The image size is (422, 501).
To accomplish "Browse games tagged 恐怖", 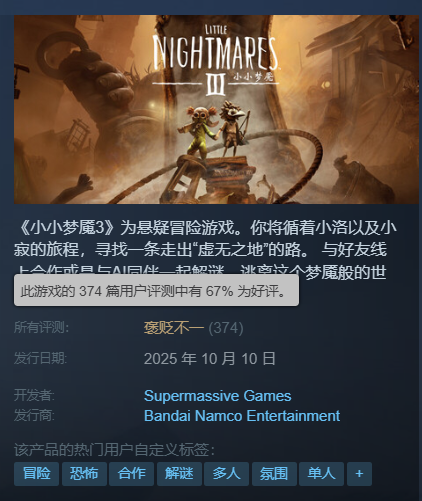I will pyautogui.click(x=84, y=474).
